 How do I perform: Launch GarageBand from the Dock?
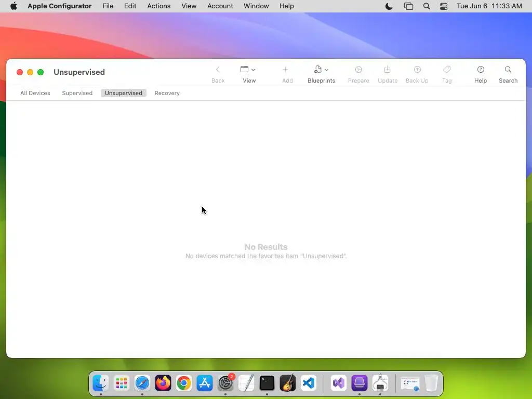click(x=288, y=383)
